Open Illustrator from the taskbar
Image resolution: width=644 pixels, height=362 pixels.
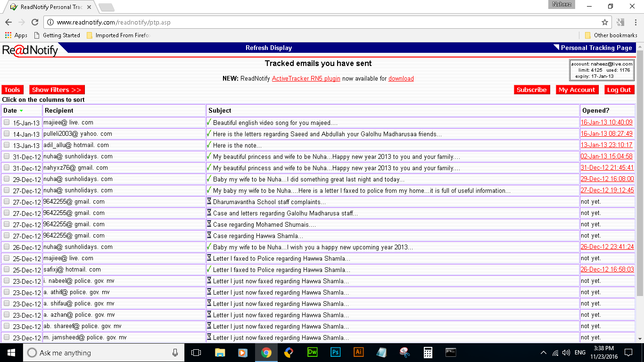click(x=358, y=352)
